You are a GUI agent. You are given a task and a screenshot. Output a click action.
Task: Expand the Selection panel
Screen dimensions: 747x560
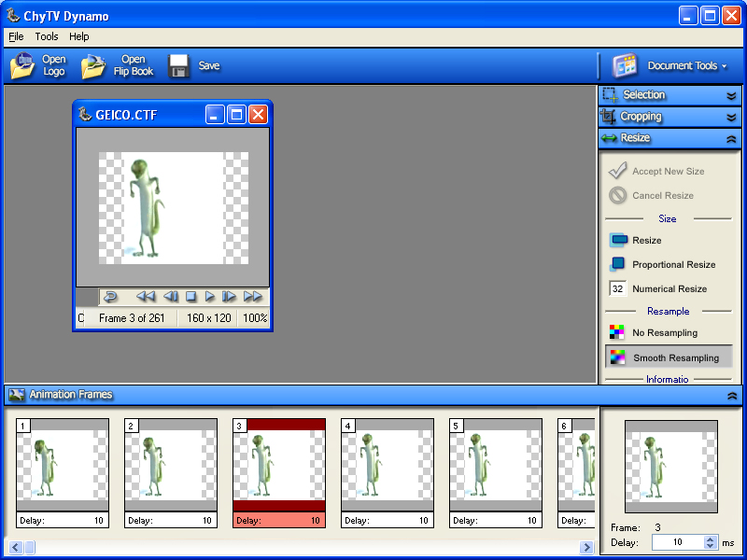click(x=731, y=95)
